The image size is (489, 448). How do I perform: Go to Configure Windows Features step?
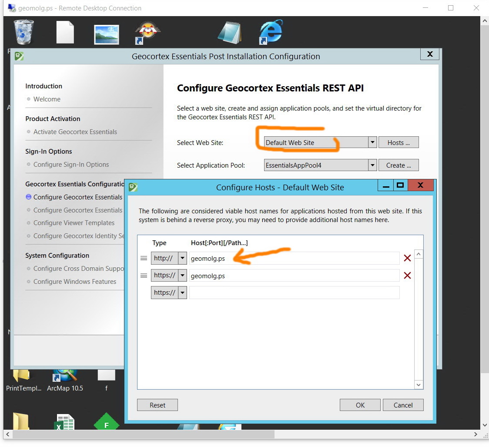click(74, 282)
